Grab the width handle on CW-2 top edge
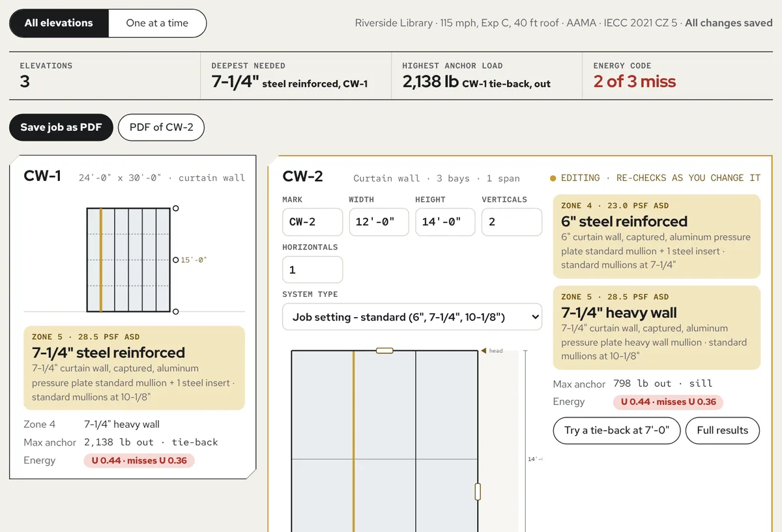This screenshot has width=782, height=532. tap(384, 351)
